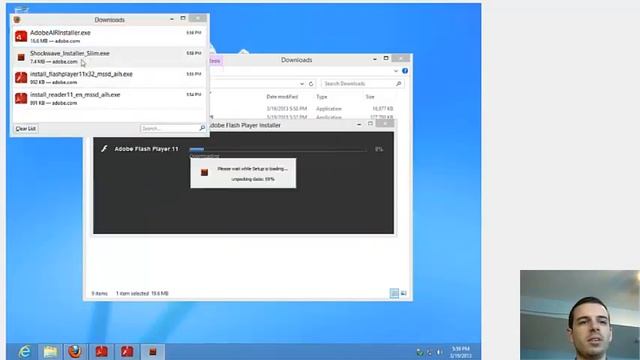Sort files by Date modified column
The image size is (640, 360).
pos(282,97)
